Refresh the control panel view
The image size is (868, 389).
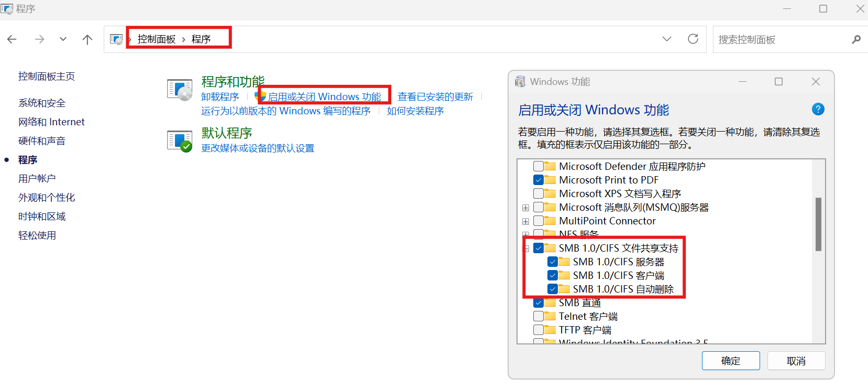coord(693,39)
